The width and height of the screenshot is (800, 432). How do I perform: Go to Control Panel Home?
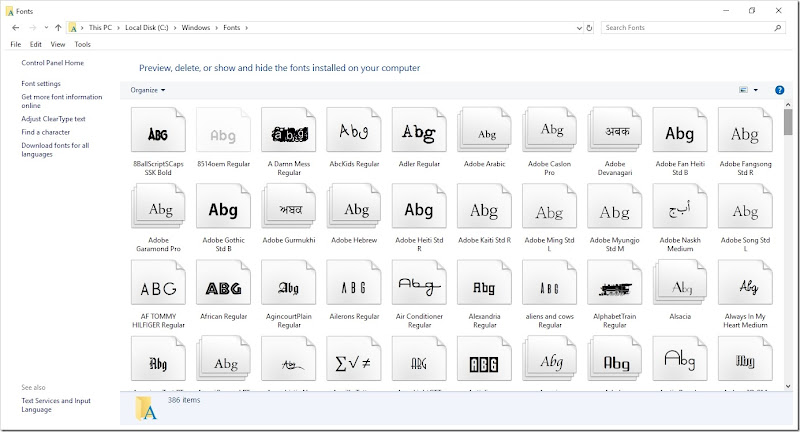tap(53, 63)
